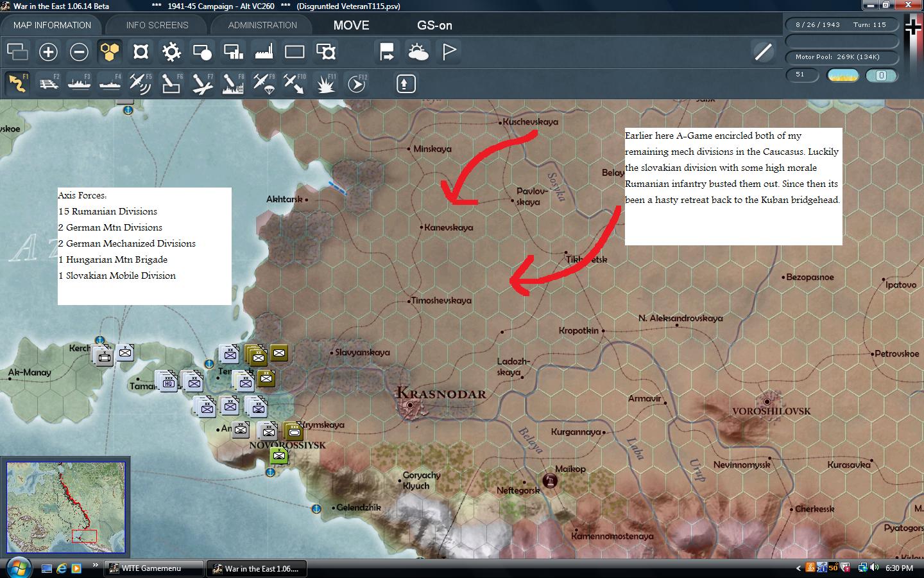This screenshot has height=578, width=924.
Task: Open Internet Explorer from Quick Launch
Action: pyautogui.click(x=62, y=568)
